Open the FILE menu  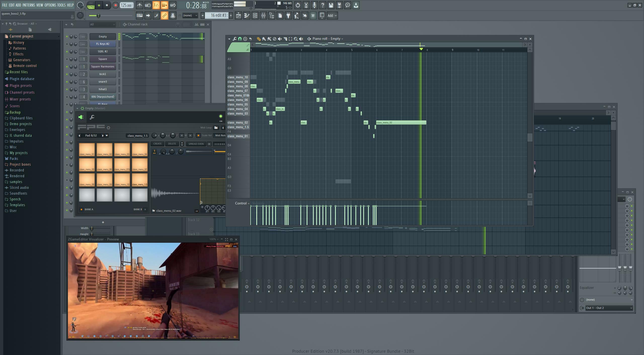(x=5, y=5)
